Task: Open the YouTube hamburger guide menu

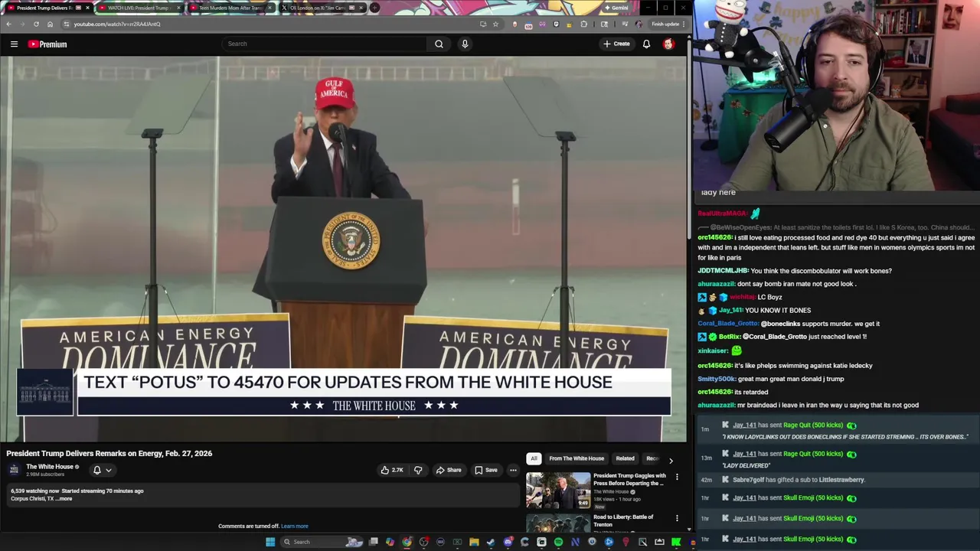Action: 14,44
